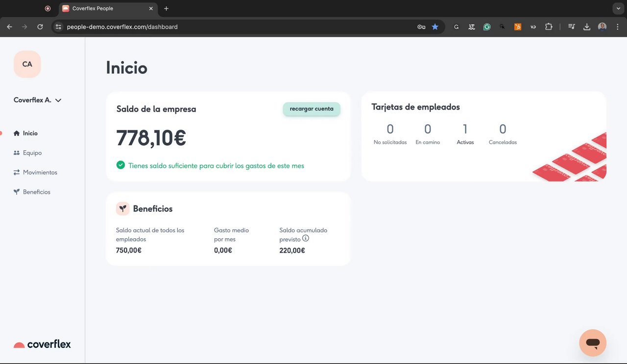Click the No solicitadas card count
Image resolution: width=627 pixels, height=364 pixels.
[x=390, y=129]
